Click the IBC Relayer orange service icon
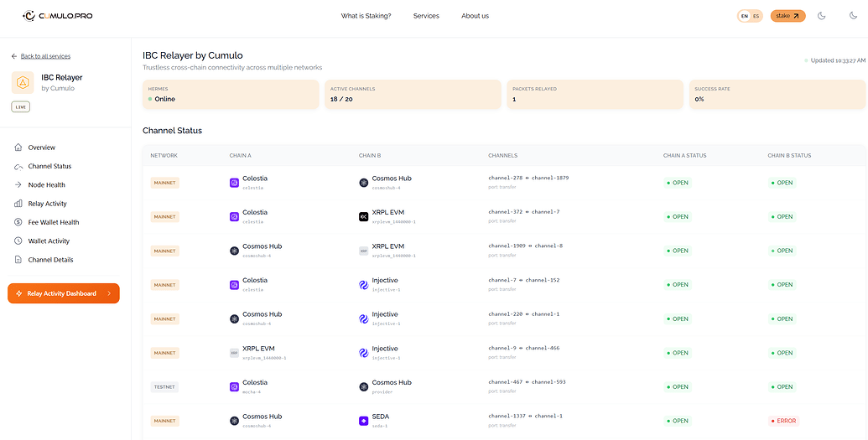This screenshot has height=440, width=868. click(23, 82)
